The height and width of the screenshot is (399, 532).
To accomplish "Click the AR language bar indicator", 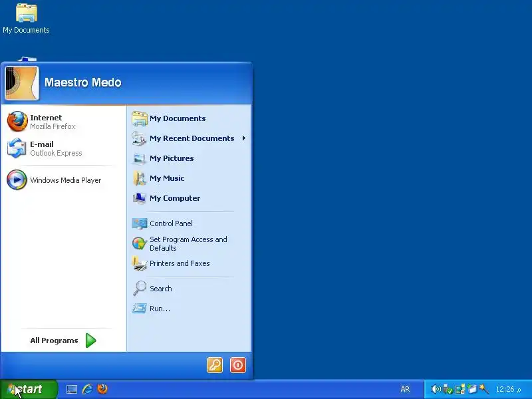I will click(x=405, y=389).
